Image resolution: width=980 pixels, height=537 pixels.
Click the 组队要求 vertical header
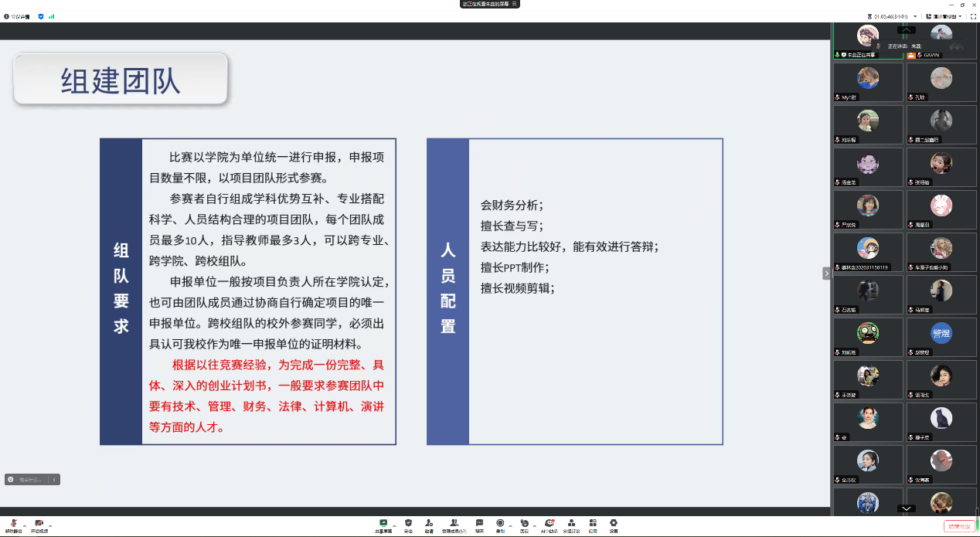121,292
